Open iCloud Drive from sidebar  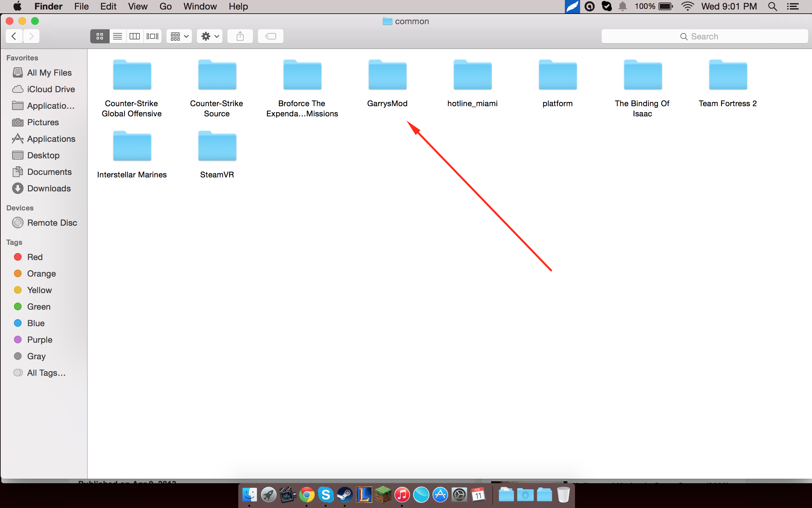pyautogui.click(x=51, y=89)
